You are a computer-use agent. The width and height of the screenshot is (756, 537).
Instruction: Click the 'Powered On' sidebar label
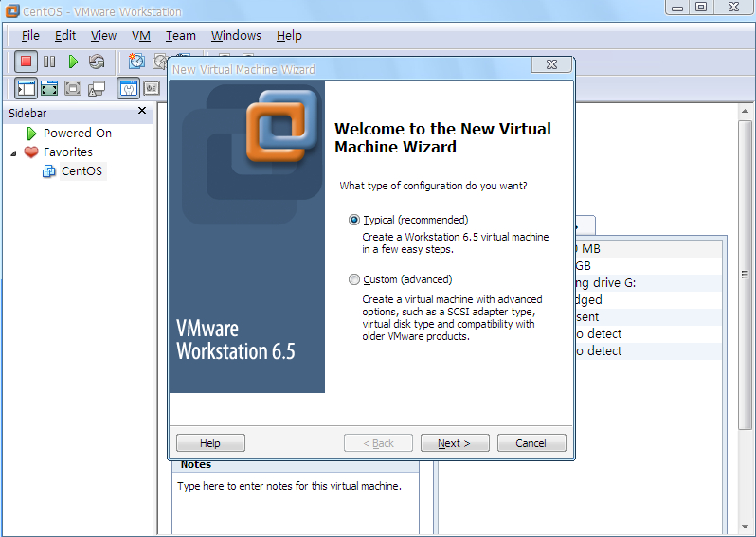pyautogui.click(x=78, y=133)
